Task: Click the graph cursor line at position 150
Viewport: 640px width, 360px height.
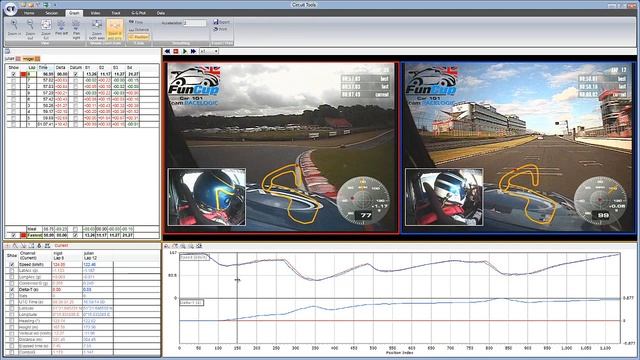Action: coord(237,298)
